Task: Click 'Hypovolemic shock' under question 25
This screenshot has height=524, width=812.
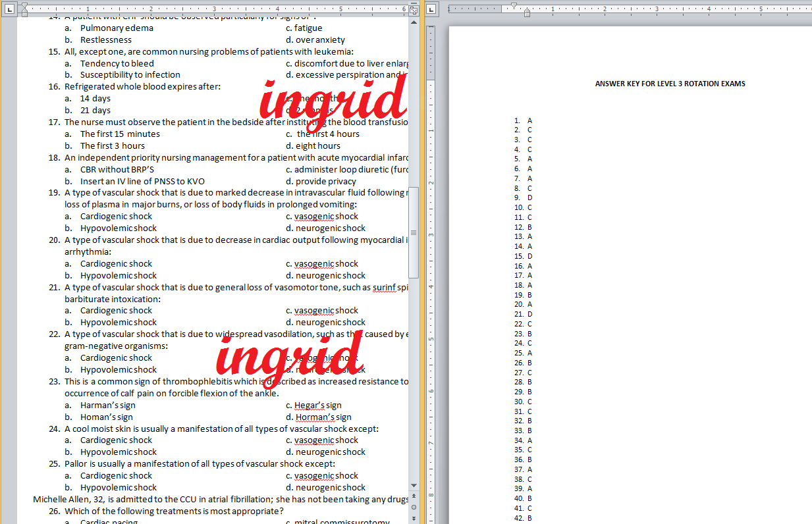Action: pyautogui.click(x=119, y=487)
